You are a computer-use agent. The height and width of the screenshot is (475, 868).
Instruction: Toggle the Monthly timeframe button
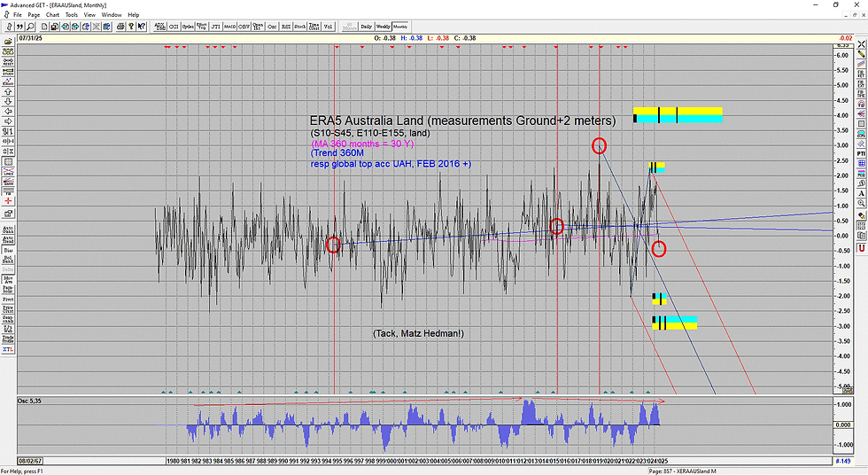(399, 27)
